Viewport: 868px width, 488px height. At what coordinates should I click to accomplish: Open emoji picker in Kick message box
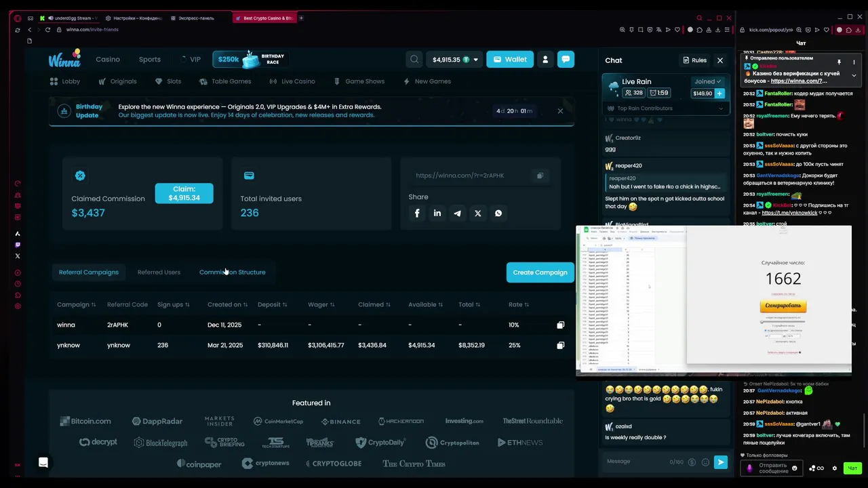coord(795,468)
